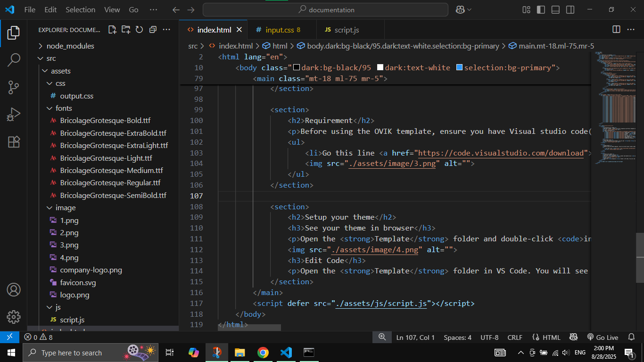The width and height of the screenshot is (644, 362).
Task: Open Run and Debug view
Action: click(x=14, y=115)
